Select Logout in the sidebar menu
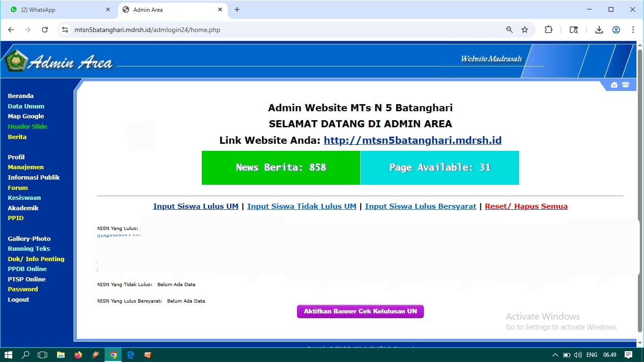The image size is (644, 362). click(18, 299)
